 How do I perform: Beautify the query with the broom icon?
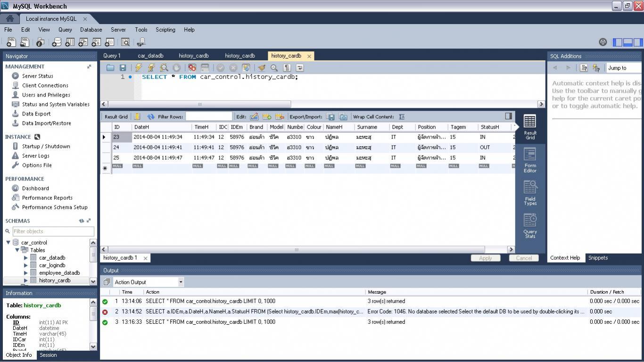(262, 68)
